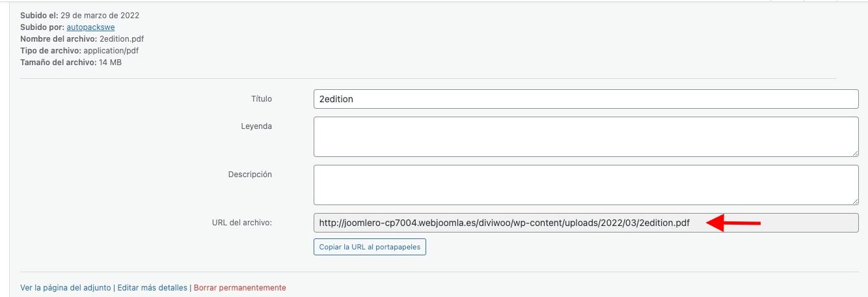Select the URL del archivo field

pos(586,223)
